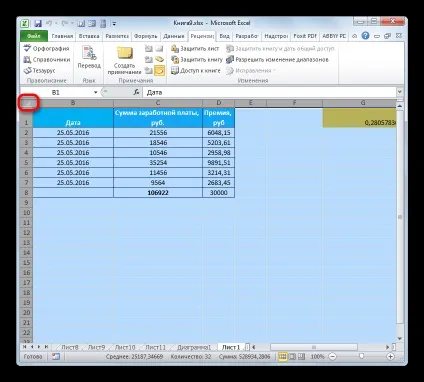Click vertical scrollbar up arrow

(400, 106)
